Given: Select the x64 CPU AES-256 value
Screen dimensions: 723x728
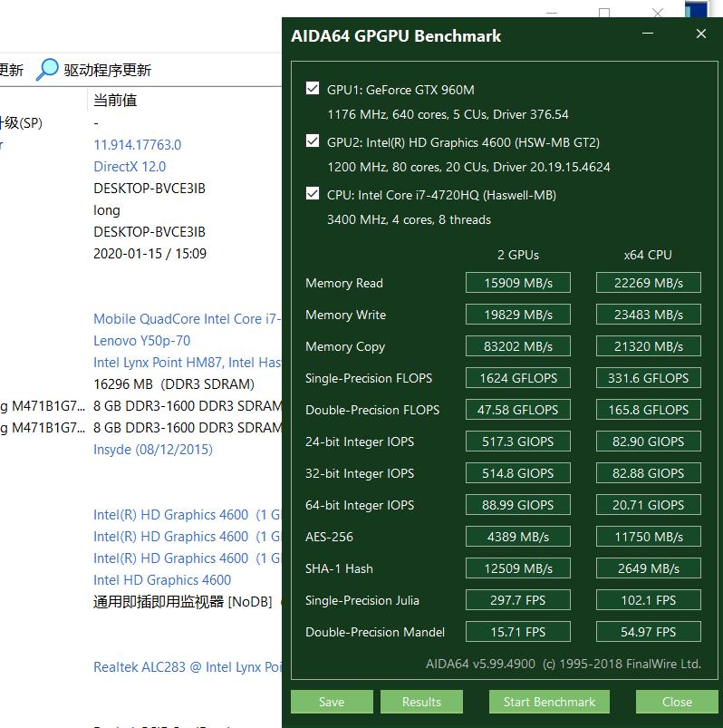Looking at the screenshot, I should [x=648, y=537].
